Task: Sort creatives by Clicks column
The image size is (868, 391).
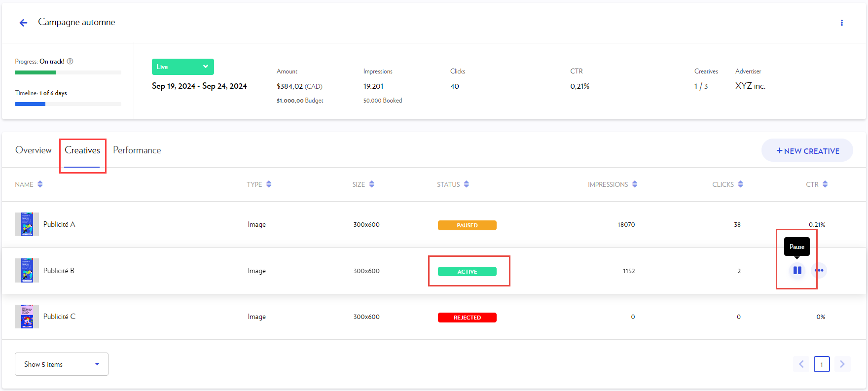Action: click(740, 184)
